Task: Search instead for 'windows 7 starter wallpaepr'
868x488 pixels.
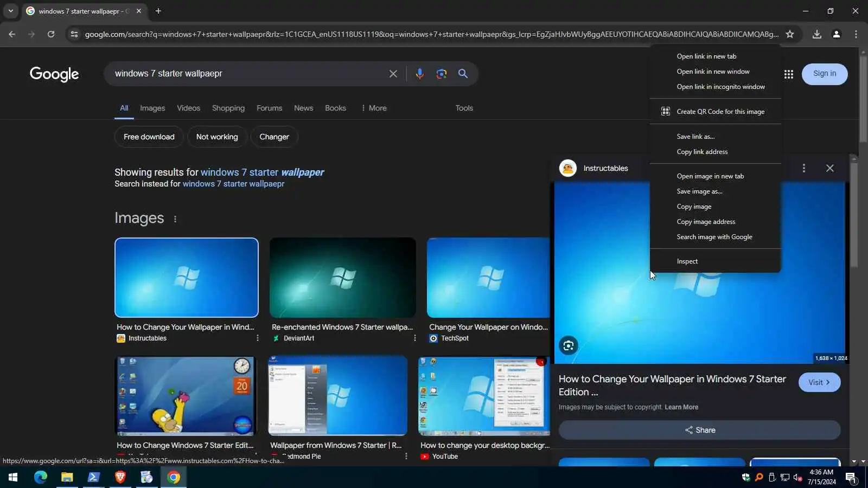Action: [x=233, y=184]
